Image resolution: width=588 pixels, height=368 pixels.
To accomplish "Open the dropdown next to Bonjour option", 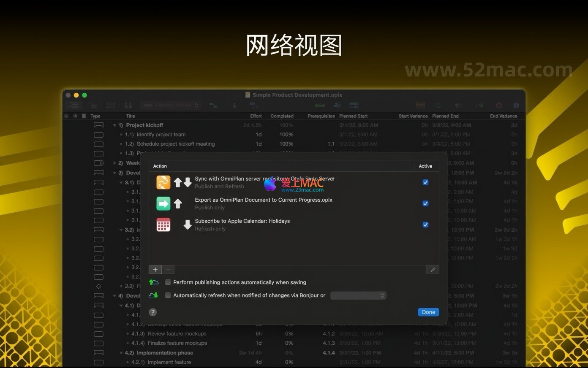I will point(358,295).
